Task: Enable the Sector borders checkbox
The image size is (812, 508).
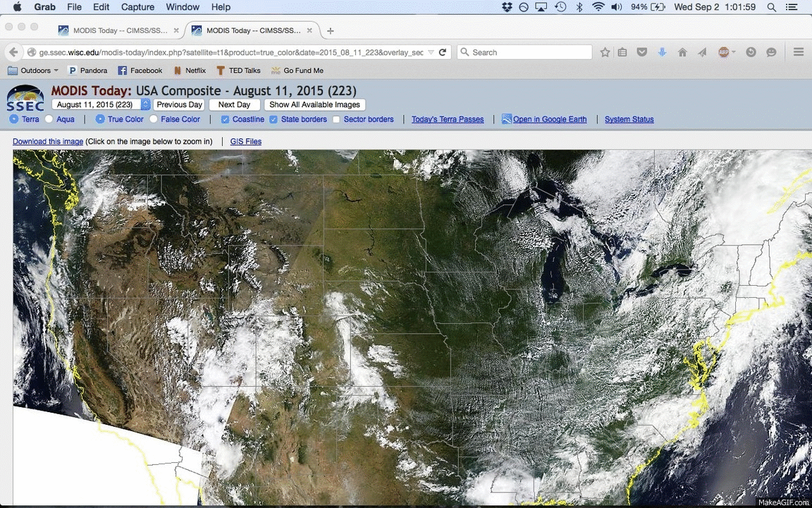Action: [336, 119]
